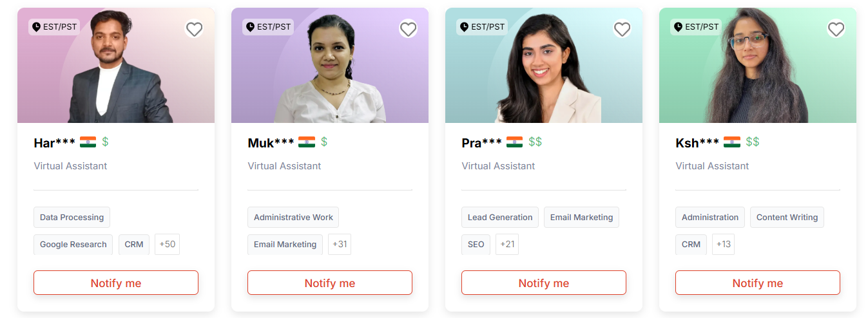Select the Lead Generation skill tag

500,218
